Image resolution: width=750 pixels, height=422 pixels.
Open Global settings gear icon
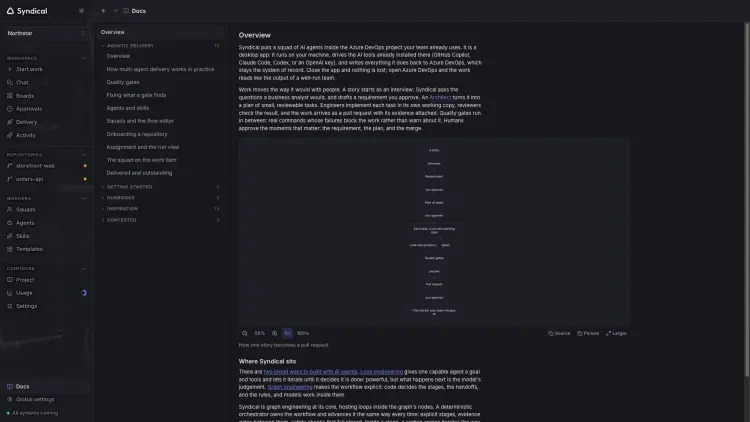10,400
